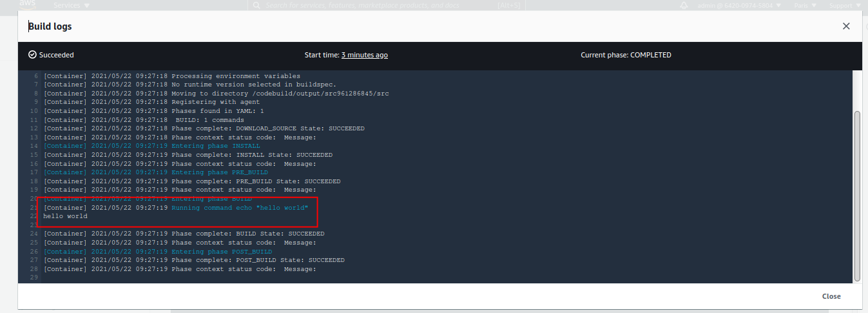Click the Succeeded checkmark status icon
Screen dimensions: 868x313
tap(32, 56)
